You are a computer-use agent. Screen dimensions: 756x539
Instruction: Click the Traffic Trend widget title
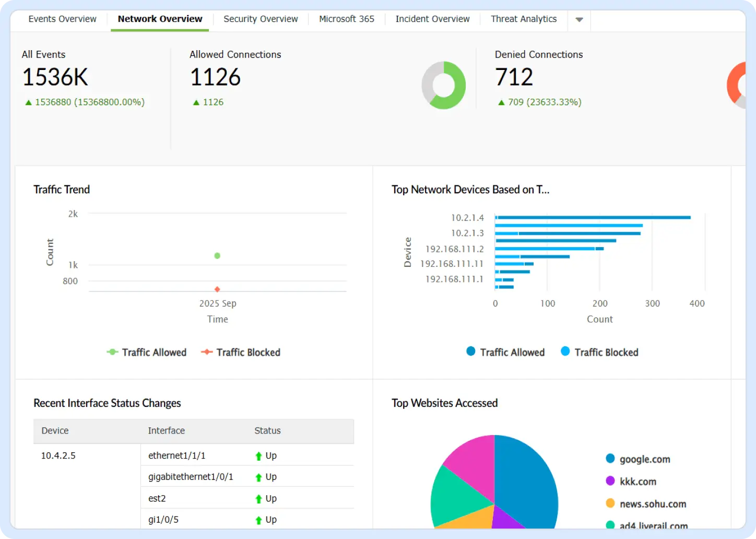[x=62, y=190]
